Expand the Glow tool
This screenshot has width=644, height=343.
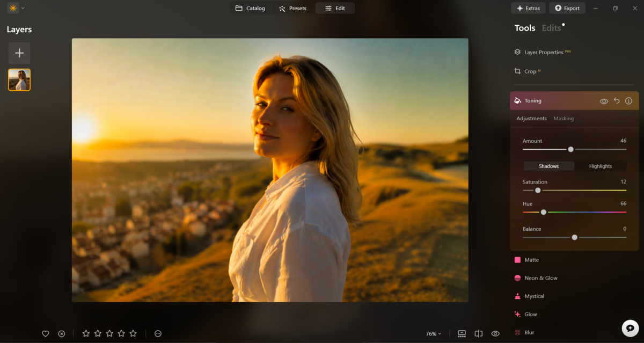click(x=525, y=315)
